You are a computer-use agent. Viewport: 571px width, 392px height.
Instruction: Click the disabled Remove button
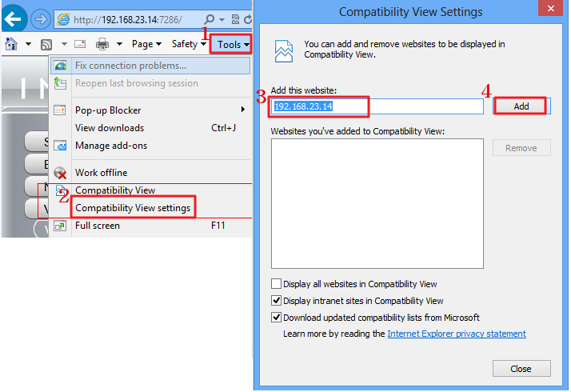(x=521, y=148)
